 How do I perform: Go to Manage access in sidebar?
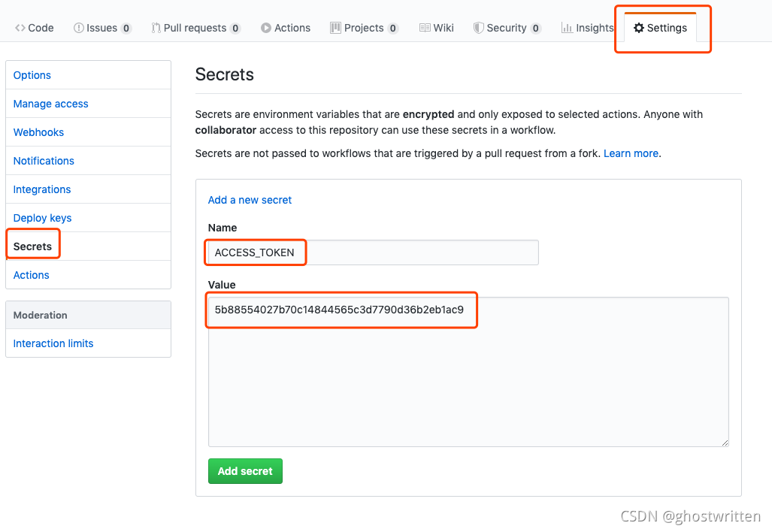click(x=50, y=104)
